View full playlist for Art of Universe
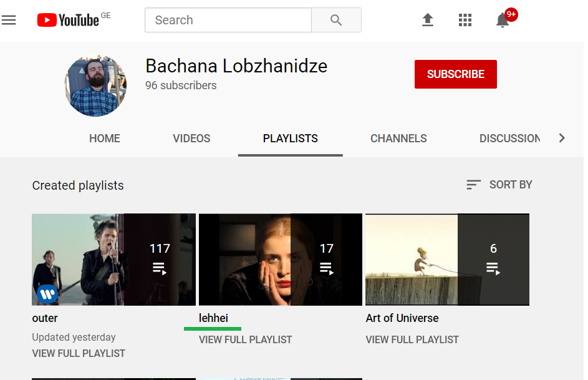Screen dimensions: 588x380 [412, 339]
